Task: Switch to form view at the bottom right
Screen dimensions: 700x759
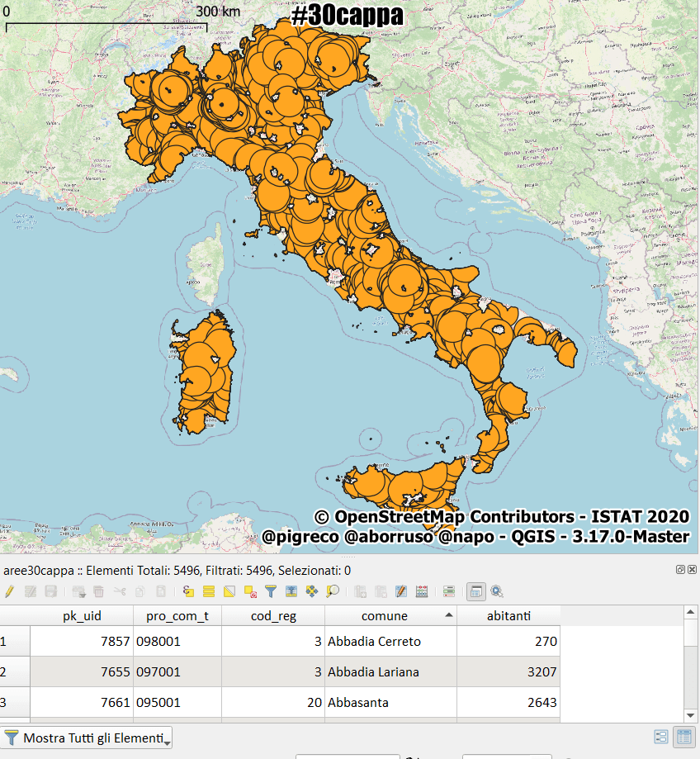Action: tap(661, 737)
